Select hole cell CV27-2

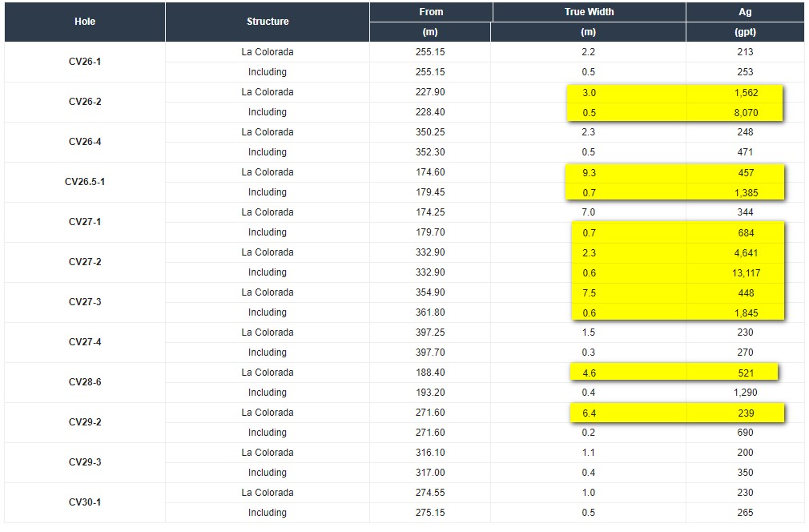click(85, 262)
